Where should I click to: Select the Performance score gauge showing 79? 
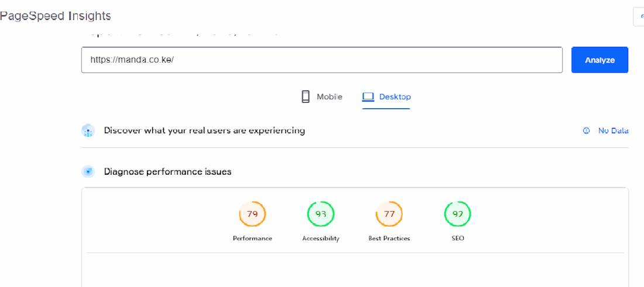252,214
